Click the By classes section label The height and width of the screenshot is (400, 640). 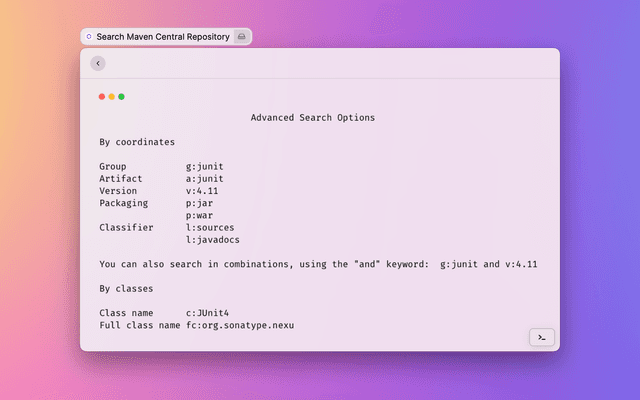[126, 288]
